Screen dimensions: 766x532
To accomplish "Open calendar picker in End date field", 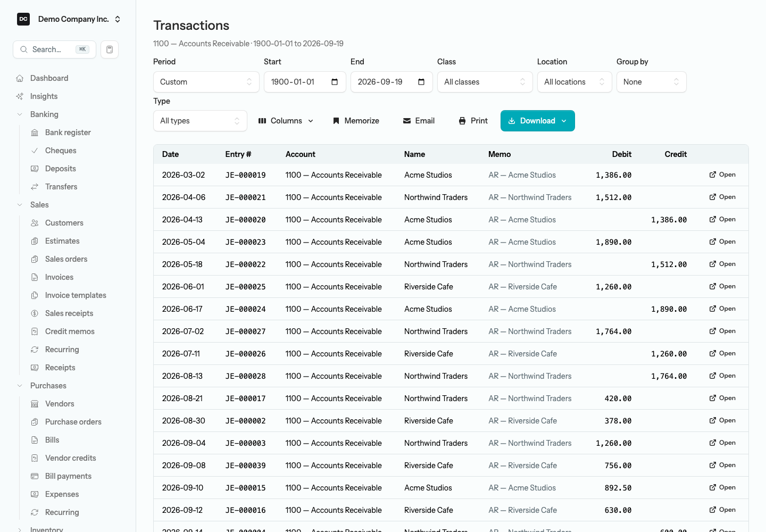I will (421, 82).
